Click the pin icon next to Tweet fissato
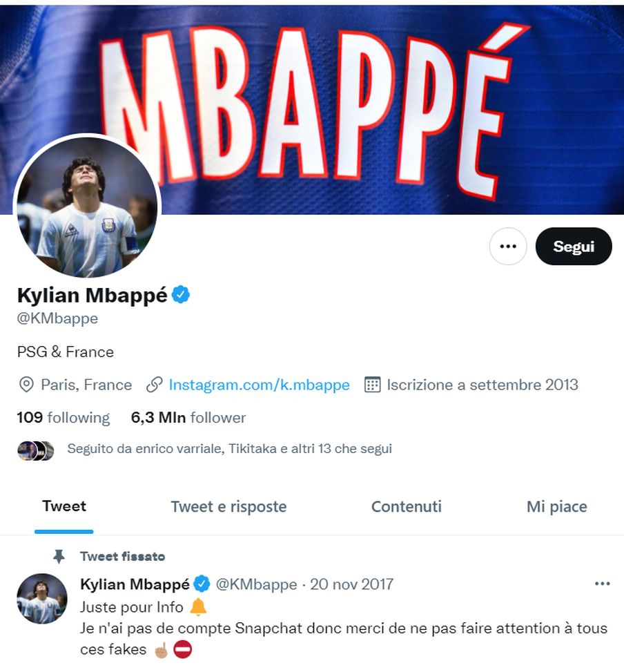Screen dimensions: 624x672 coord(59,556)
